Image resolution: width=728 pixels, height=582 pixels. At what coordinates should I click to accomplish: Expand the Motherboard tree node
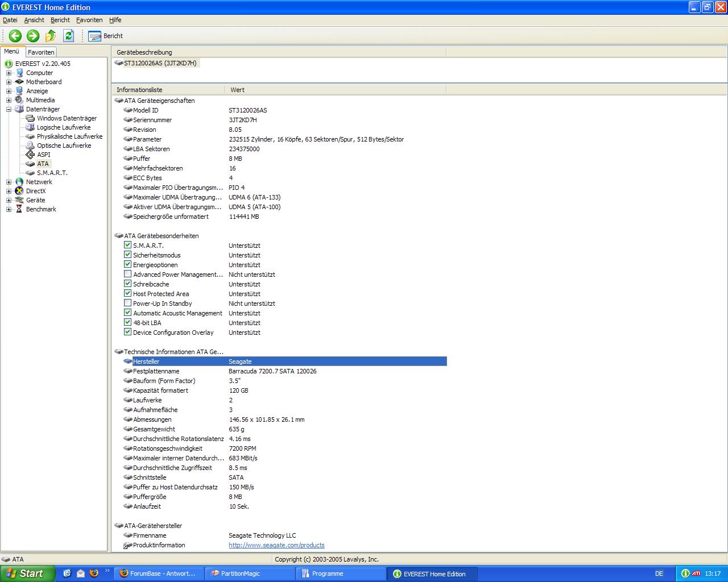(9, 82)
